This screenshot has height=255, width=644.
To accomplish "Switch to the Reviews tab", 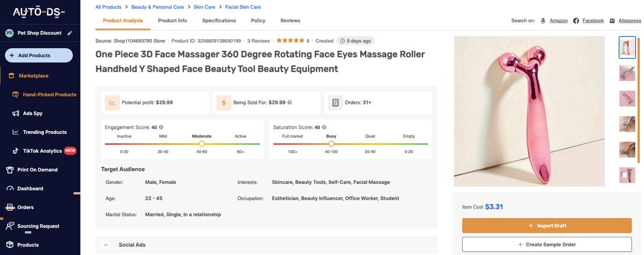I will [x=290, y=20].
